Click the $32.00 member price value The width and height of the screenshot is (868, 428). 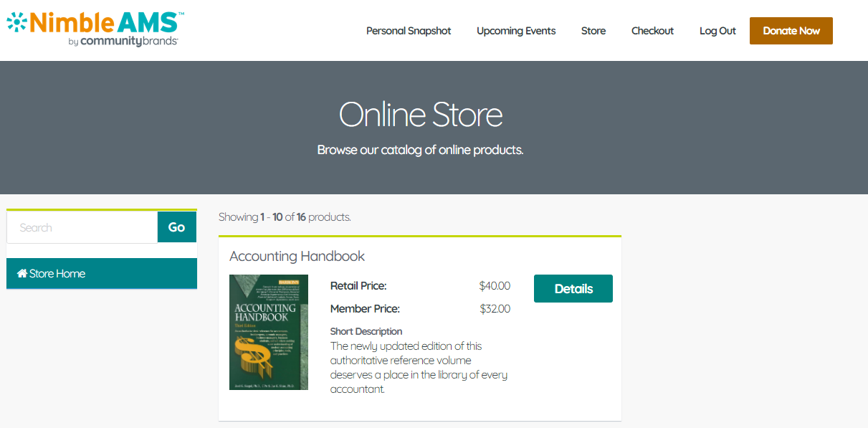(x=495, y=309)
